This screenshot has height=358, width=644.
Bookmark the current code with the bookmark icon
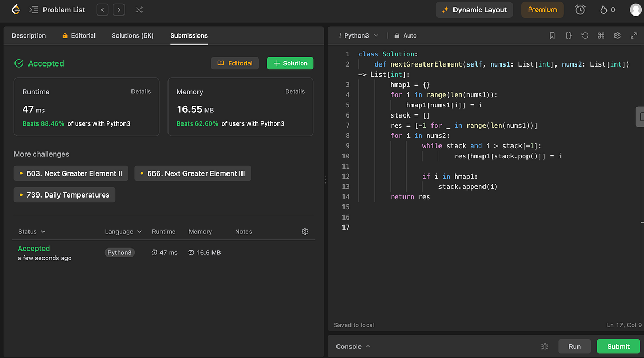tap(552, 35)
